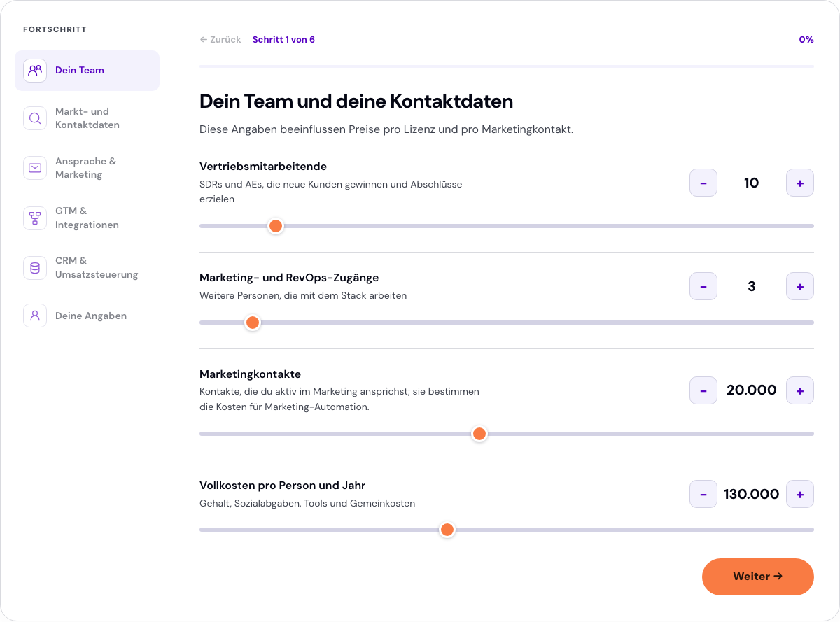Click the Marketing- und RevOps-Zugänge slider handle
Viewport: 840px width, 622px height.
coord(253,323)
